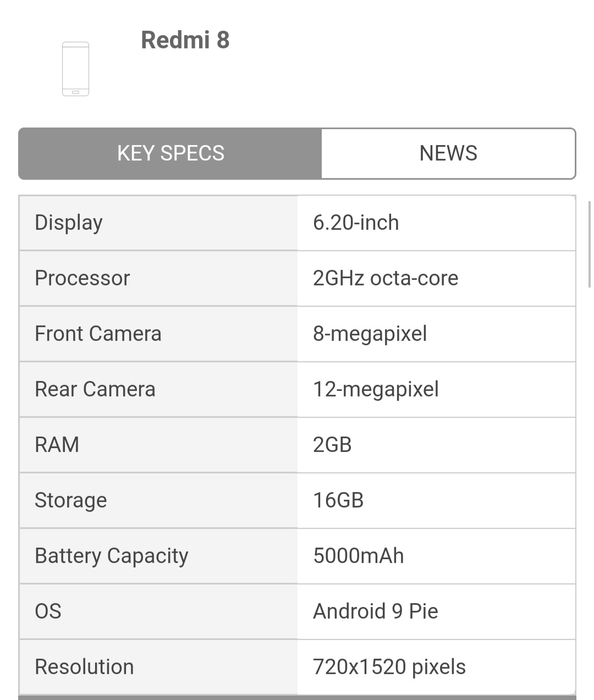Select the 2GHz octa-core value
Screen dimensions: 594x700
pyautogui.click(x=386, y=278)
